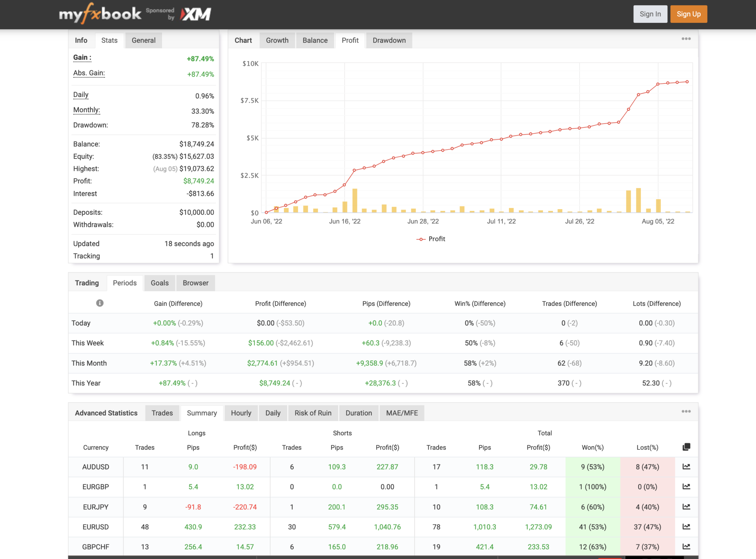Open the GBPCHF performance chart icon
The width and height of the screenshot is (756, 559).
click(x=686, y=546)
